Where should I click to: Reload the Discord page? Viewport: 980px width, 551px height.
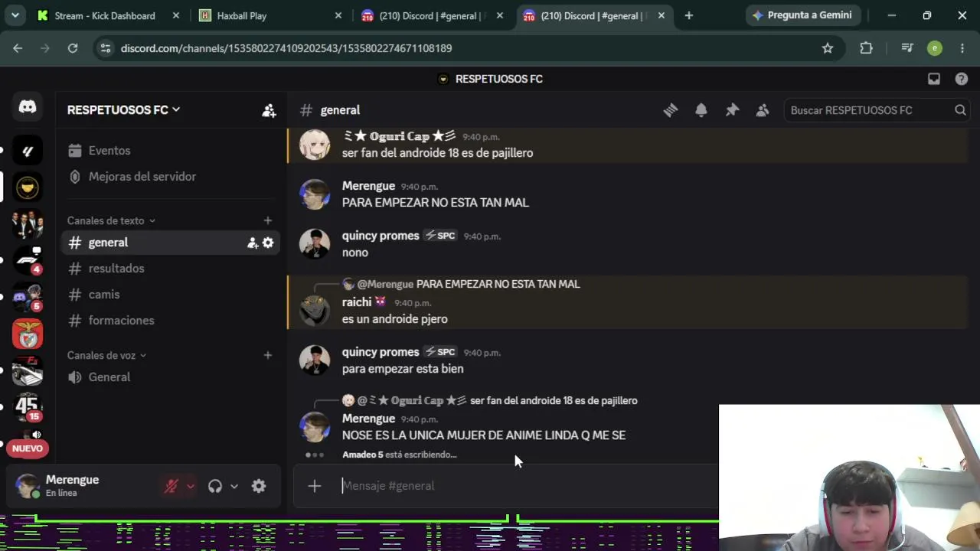tap(73, 48)
